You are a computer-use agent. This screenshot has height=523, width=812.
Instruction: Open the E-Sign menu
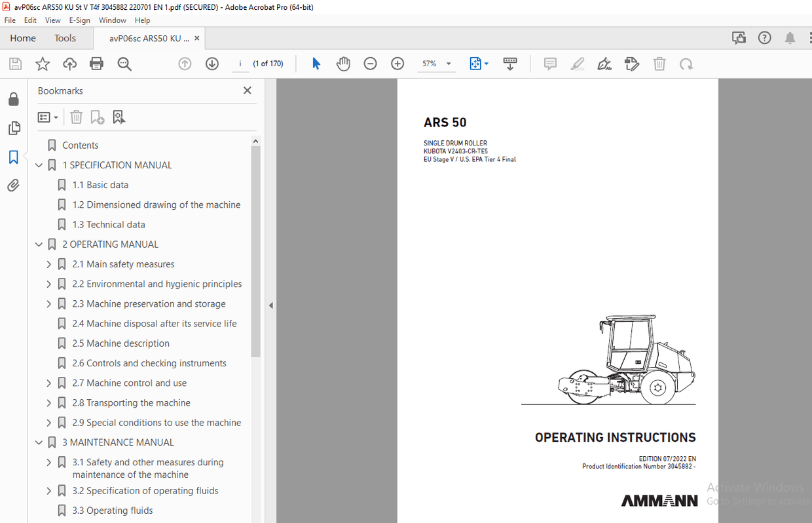click(x=79, y=20)
